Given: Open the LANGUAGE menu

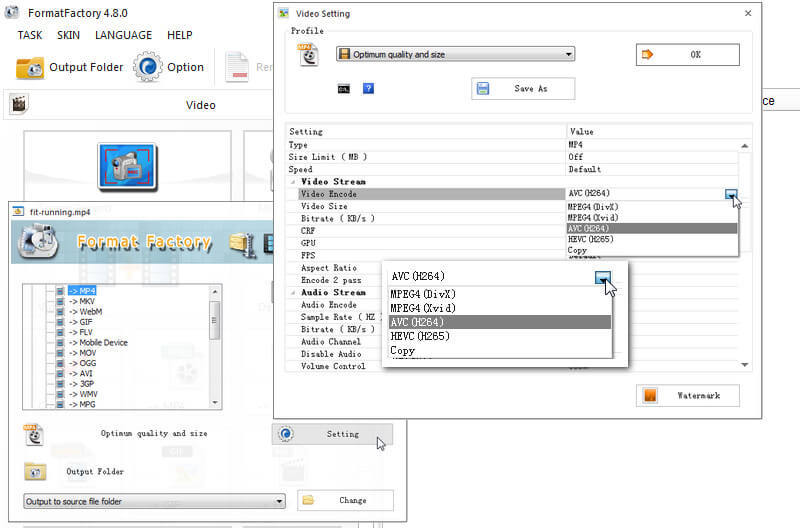Looking at the screenshot, I should pyautogui.click(x=123, y=35).
